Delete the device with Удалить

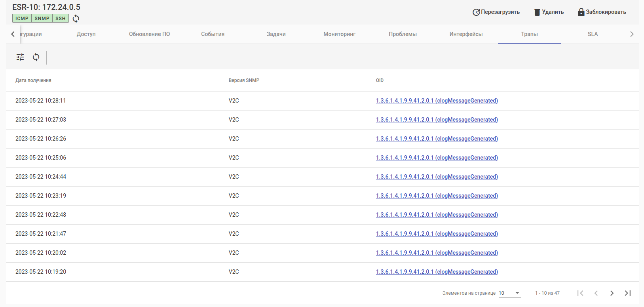549,12
